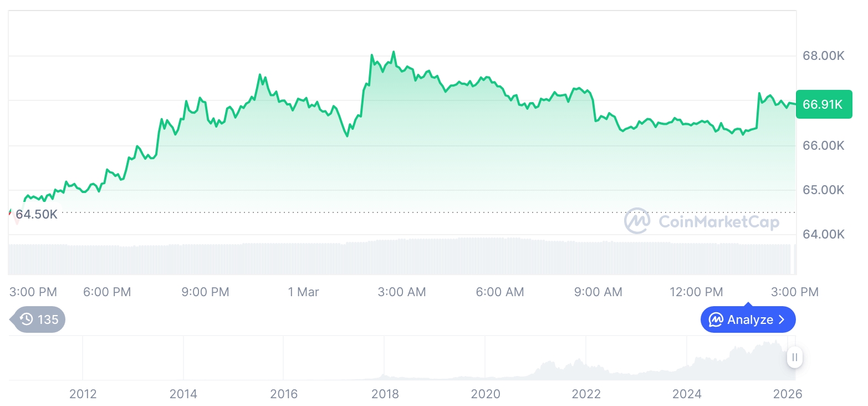Click the 68.00K price axis label
This screenshot has width=868, height=406.
tap(824, 55)
